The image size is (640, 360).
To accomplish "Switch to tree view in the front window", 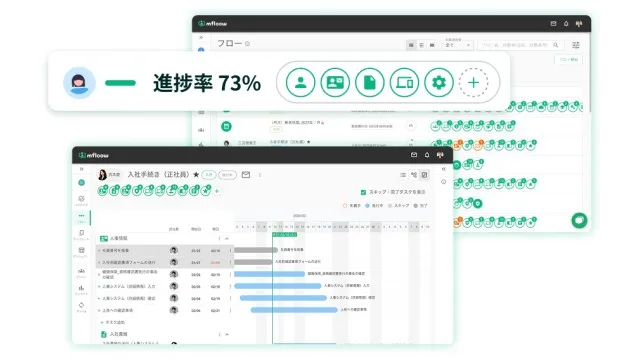I will click(x=414, y=175).
